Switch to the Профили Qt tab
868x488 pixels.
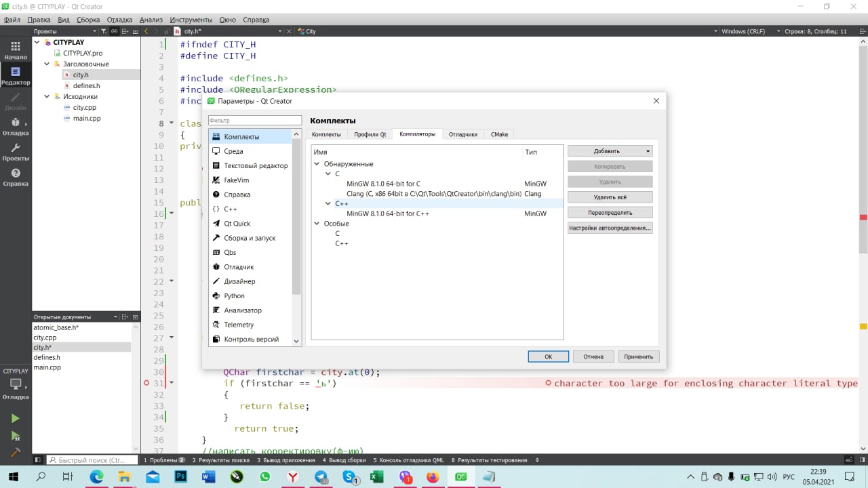tap(370, 134)
